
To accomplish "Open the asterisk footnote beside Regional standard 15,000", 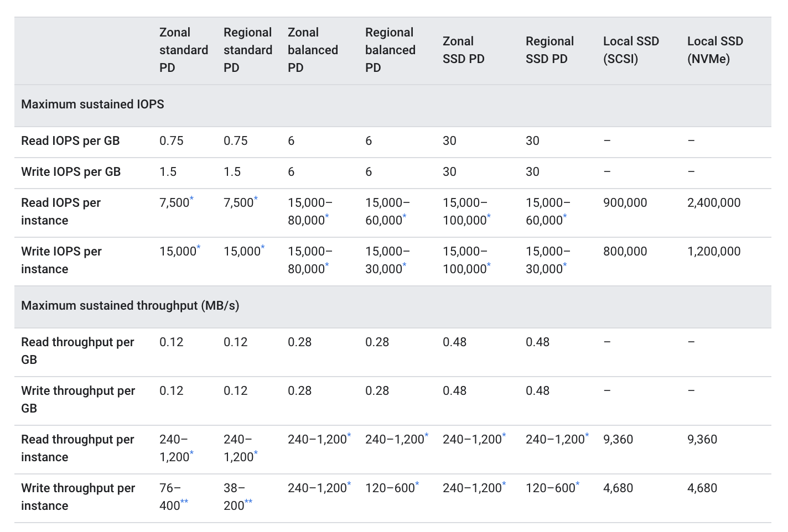I will pos(263,247).
